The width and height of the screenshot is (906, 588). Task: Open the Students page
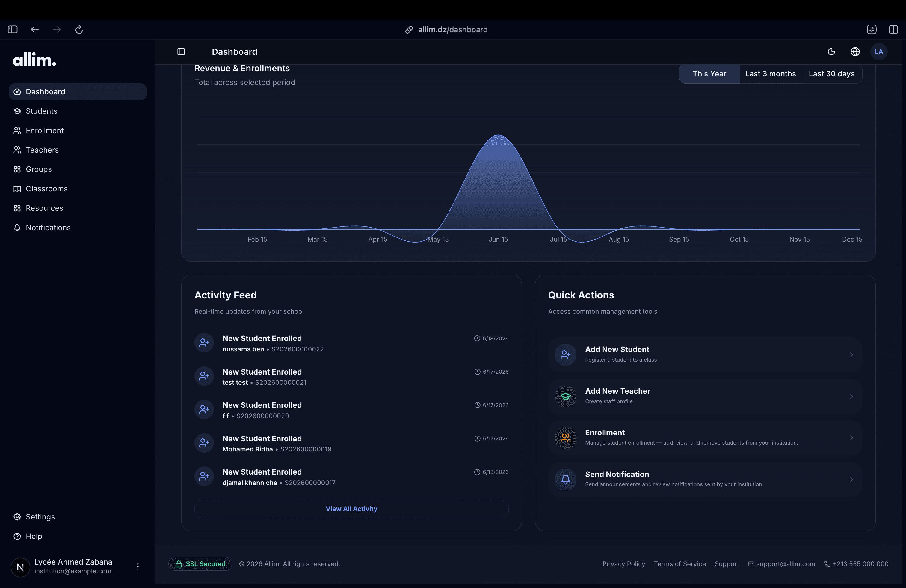78,111
